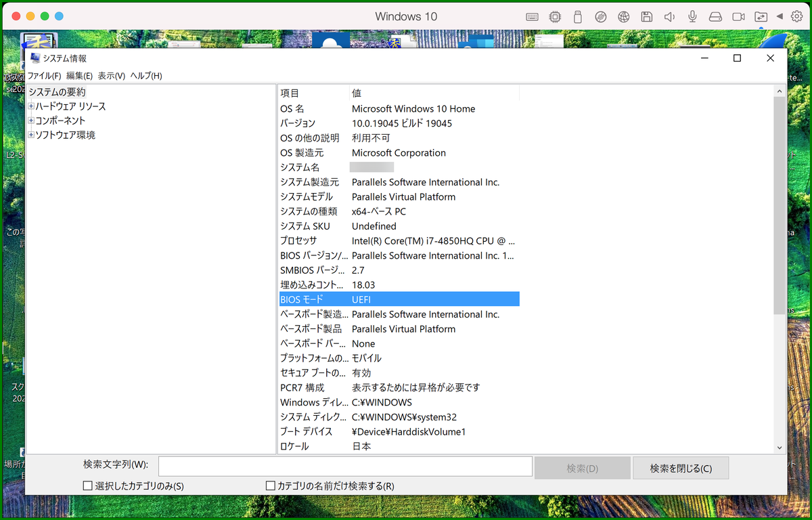The width and height of the screenshot is (812, 520).
Task: Select the システムモデル row
Action: coord(399,196)
